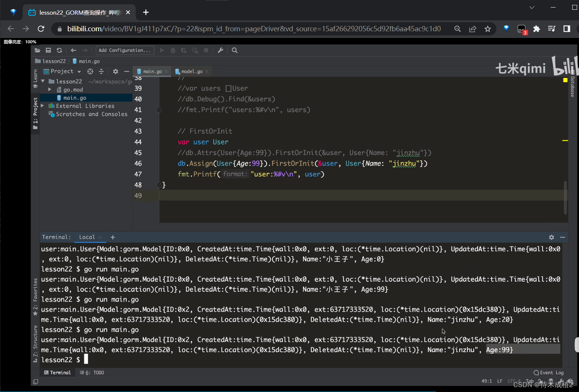Image resolution: width=579 pixels, height=392 pixels.
Task: Click the synchronize refresh icon in IDE toolbar
Action: (59, 50)
